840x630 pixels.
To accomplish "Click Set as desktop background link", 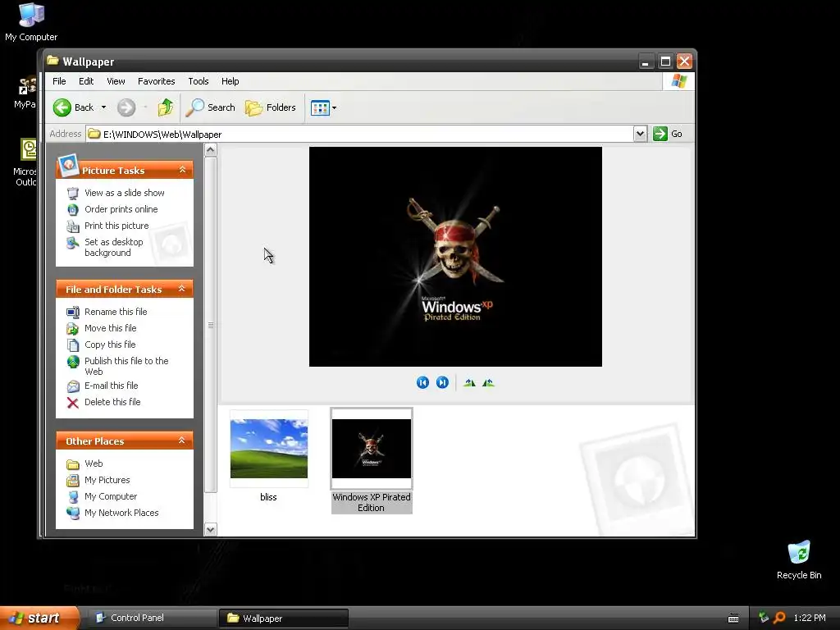I will [113, 248].
